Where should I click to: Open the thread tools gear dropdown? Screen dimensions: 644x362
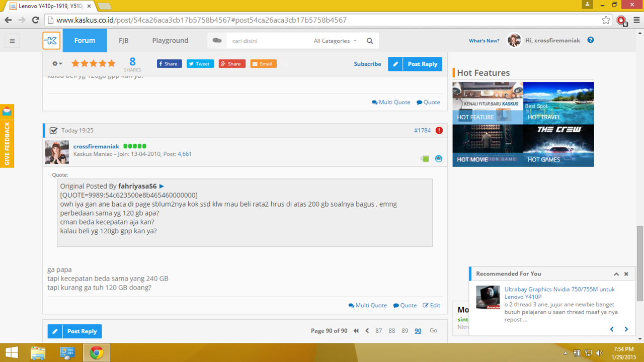[57, 64]
